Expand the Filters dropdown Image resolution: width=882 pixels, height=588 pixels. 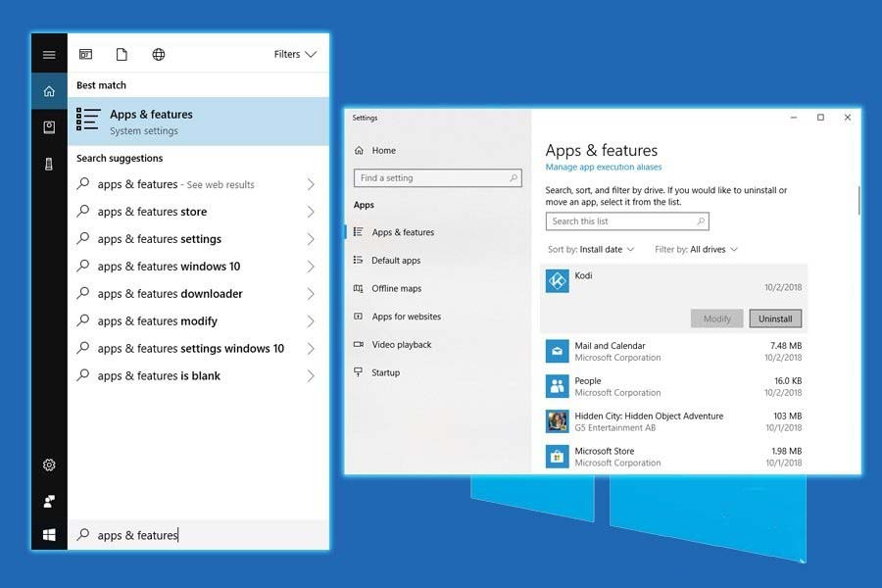coord(295,54)
